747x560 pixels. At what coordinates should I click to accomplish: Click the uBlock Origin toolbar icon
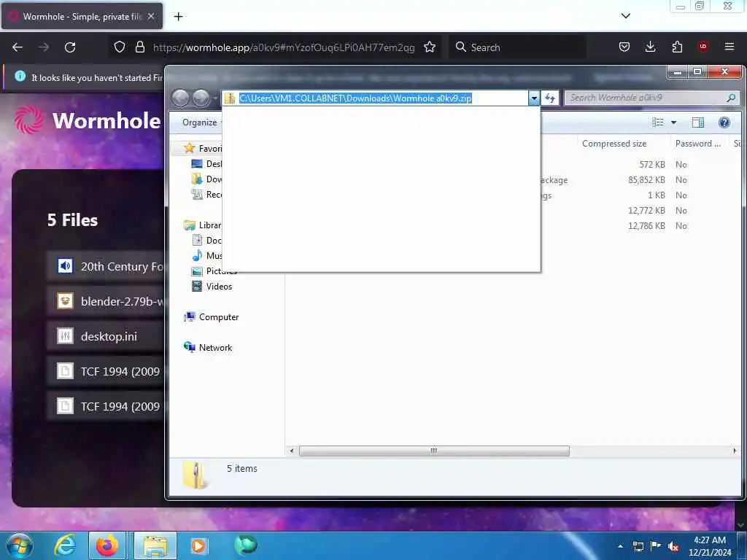coord(703,46)
